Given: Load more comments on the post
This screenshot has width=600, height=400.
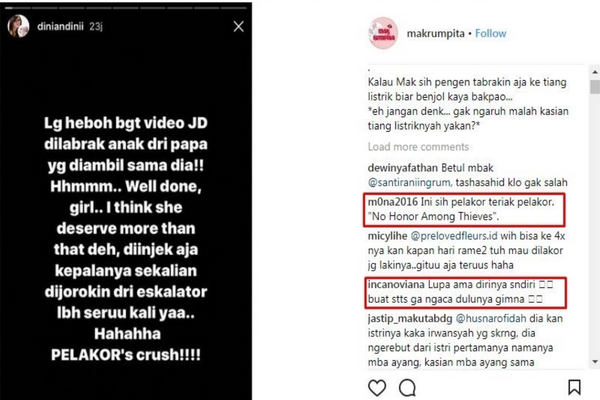Looking at the screenshot, I should [x=418, y=147].
